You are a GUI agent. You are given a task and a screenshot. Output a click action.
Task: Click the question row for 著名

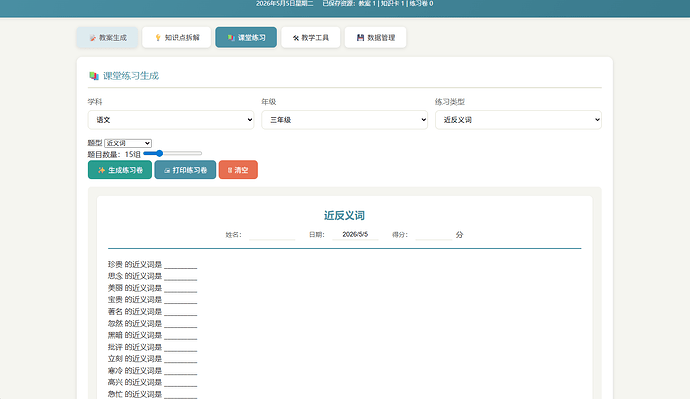(152, 311)
